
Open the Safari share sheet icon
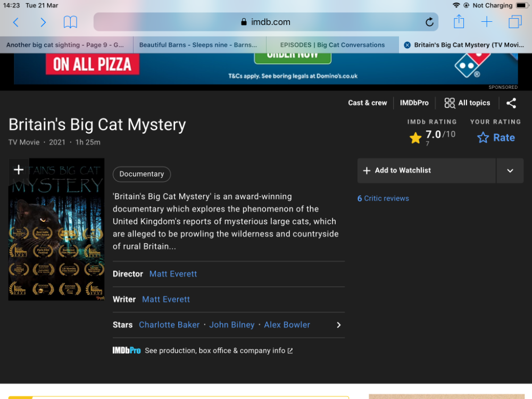pos(459,22)
